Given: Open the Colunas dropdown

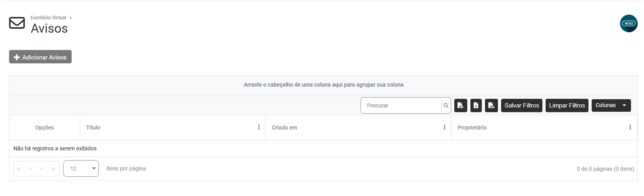Looking at the screenshot, I should pos(611,105).
